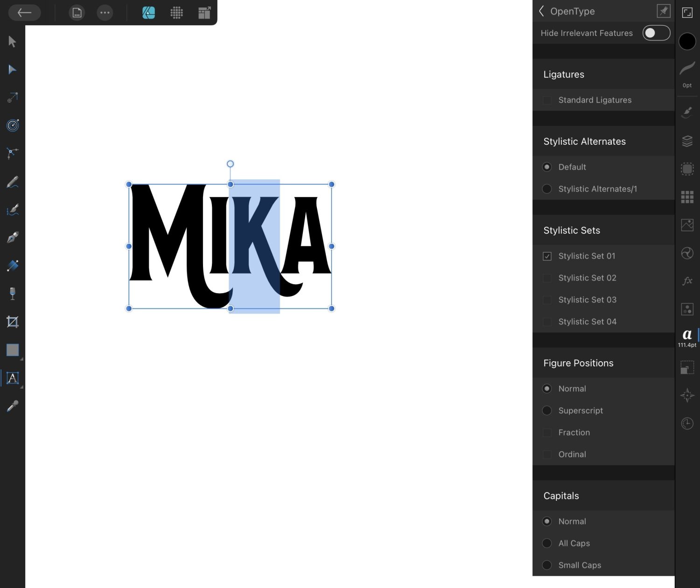Select the Colour Picker tool
The image size is (700, 588).
pyautogui.click(x=13, y=406)
